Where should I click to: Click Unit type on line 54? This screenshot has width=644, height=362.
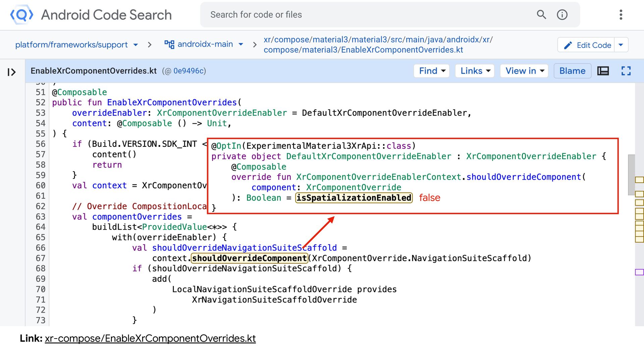pos(217,123)
